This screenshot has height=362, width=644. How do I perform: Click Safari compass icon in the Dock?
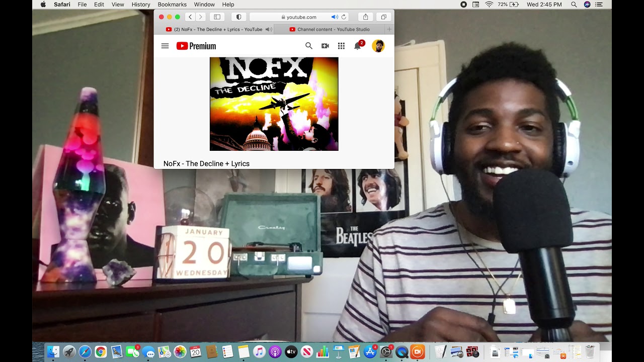point(85,352)
